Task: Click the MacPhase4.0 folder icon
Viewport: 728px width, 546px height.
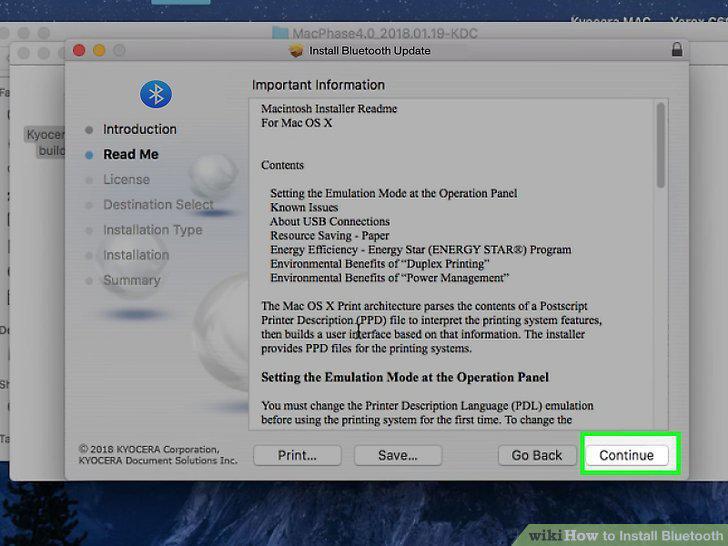Action: point(280,33)
